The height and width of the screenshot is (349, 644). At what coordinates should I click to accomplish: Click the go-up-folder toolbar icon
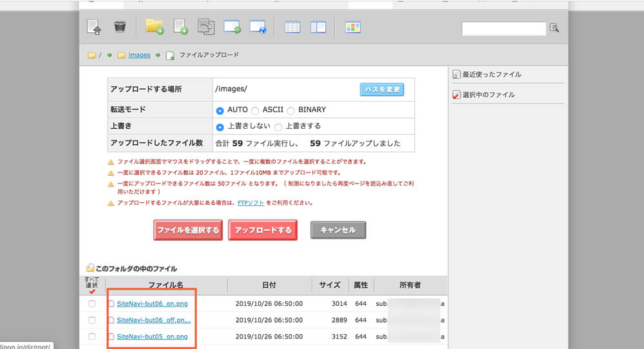95,27
